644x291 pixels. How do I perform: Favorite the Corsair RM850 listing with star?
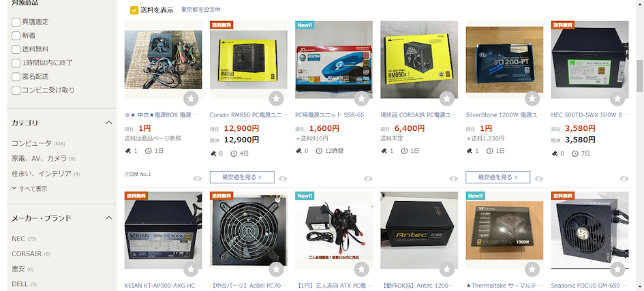point(276,99)
